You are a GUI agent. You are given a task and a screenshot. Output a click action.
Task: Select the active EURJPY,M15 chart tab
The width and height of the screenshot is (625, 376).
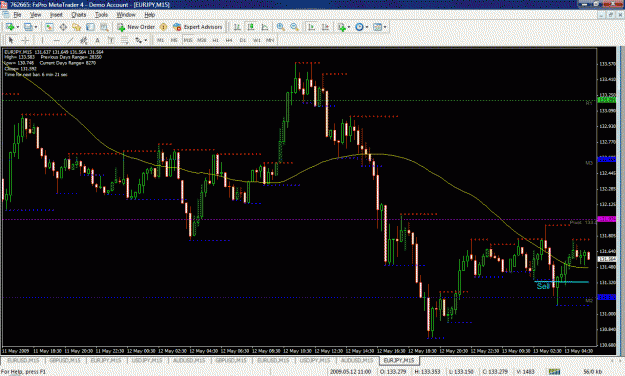pyautogui.click(x=399, y=360)
